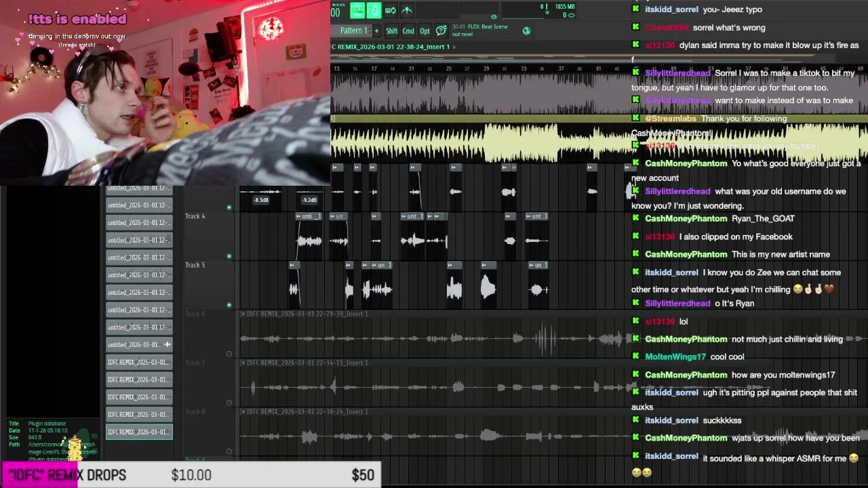Image resolution: width=868 pixels, height=488 pixels.
Task: Toggle the Opt modifier button
Action: (x=425, y=30)
